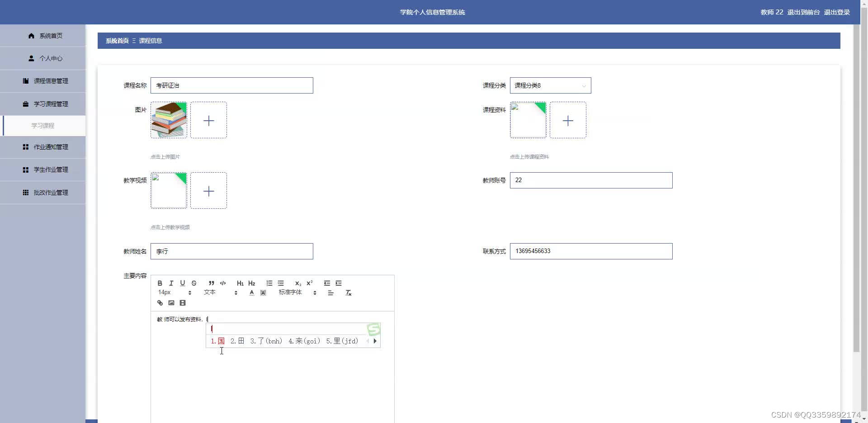
Task: Apply subscript formatting
Action: [298, 283]
